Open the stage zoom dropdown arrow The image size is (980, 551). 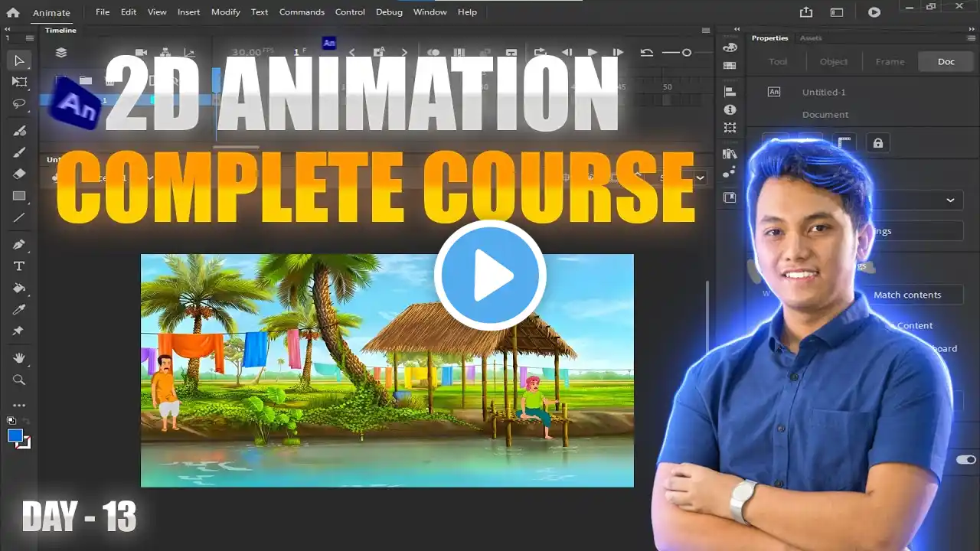point(700,178)
